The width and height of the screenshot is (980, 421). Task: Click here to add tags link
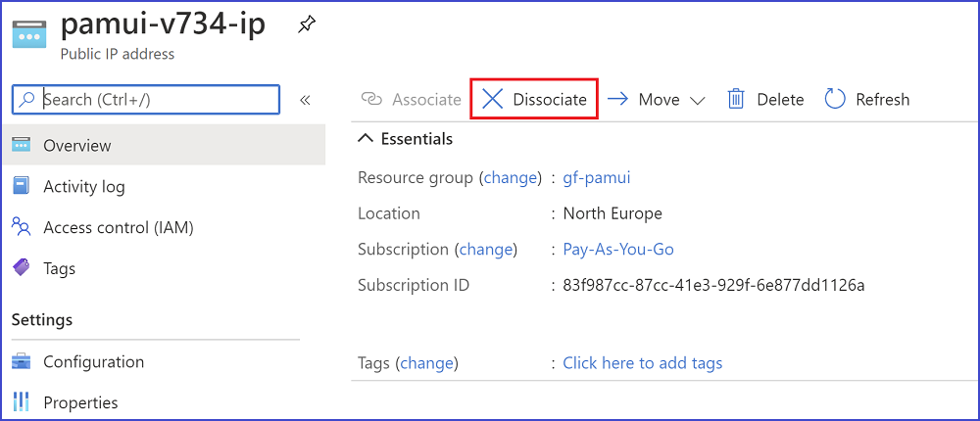pyautogui.click(x=643, y=363)
